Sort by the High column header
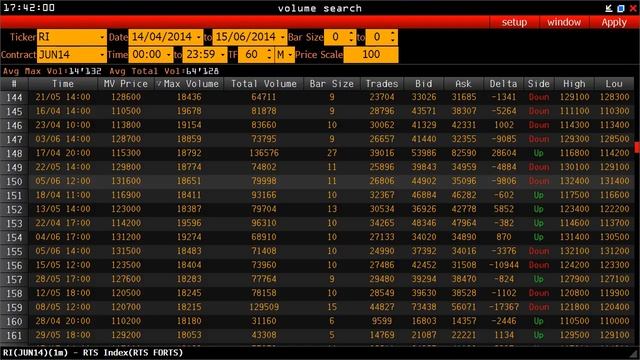This screenshot has width=640, height=360. tap(574, 84)
